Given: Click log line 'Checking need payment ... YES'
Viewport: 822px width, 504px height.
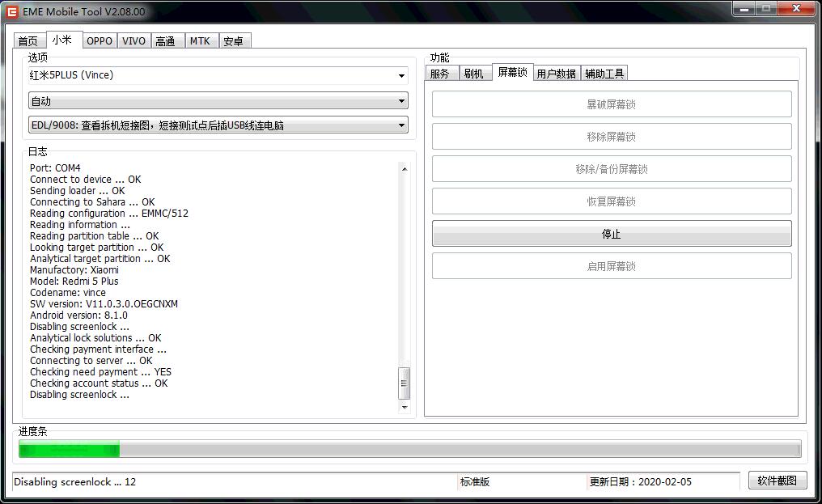Looking at the screenshot, I should click(100, 372).
